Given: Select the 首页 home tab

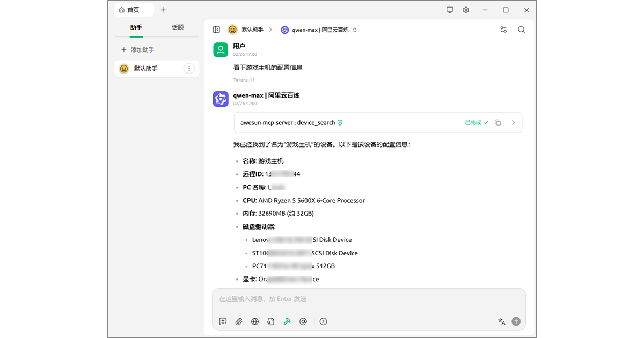Looking at the screenshot, I should point(134,10).
